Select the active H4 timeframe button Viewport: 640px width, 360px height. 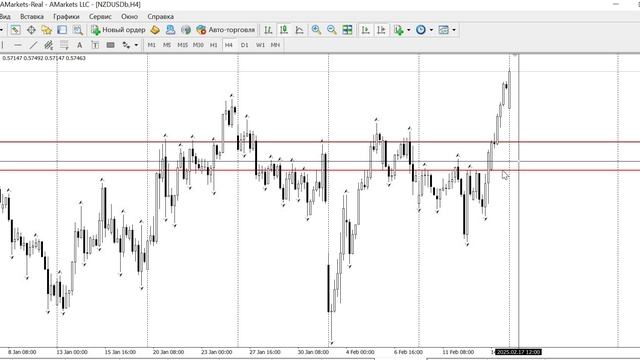pyautogui.click(x=229, y=45)
